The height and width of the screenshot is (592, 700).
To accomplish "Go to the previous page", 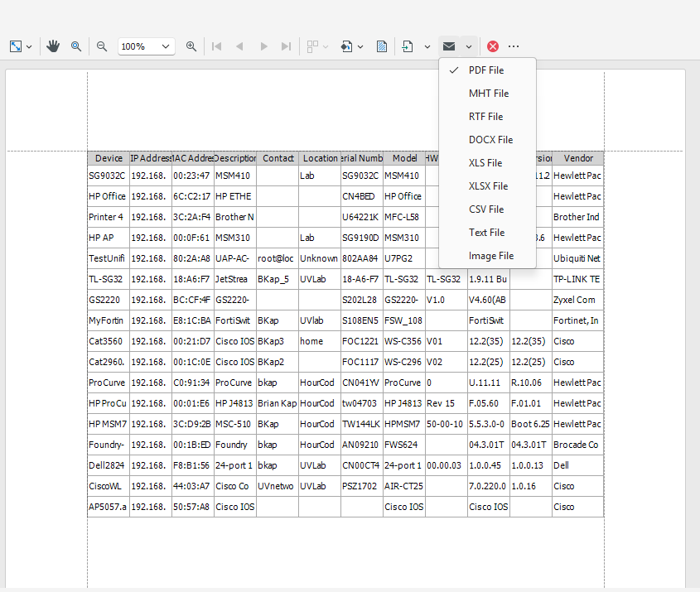I will coord(239,46).
